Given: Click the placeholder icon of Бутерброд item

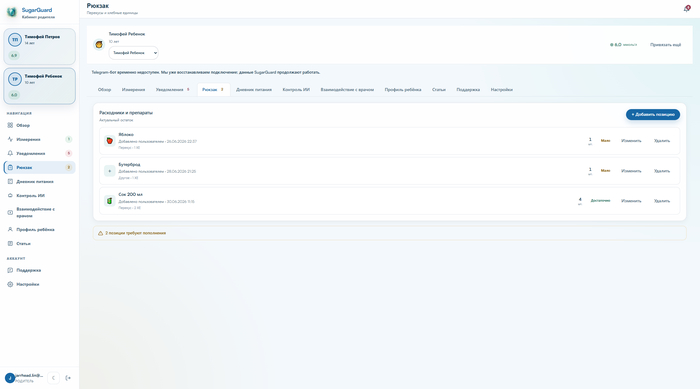Looking at the screenshot, I should click(x=109, y=171).
